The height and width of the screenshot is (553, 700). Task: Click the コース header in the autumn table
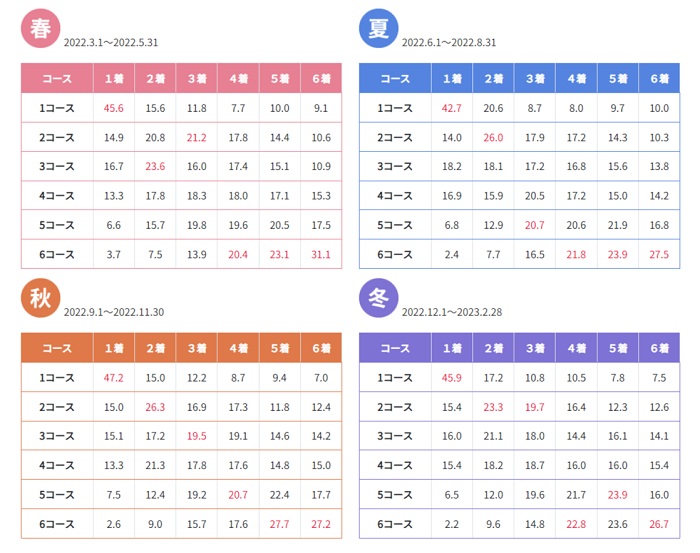tap(56, 348)
